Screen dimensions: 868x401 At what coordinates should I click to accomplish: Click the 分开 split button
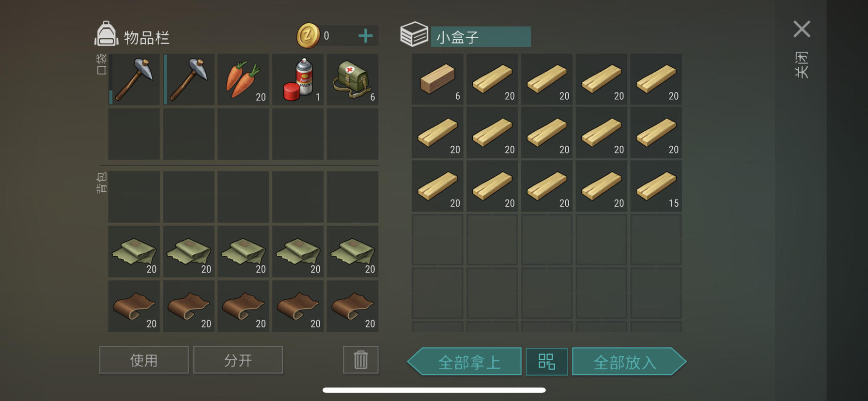[238, 360]
